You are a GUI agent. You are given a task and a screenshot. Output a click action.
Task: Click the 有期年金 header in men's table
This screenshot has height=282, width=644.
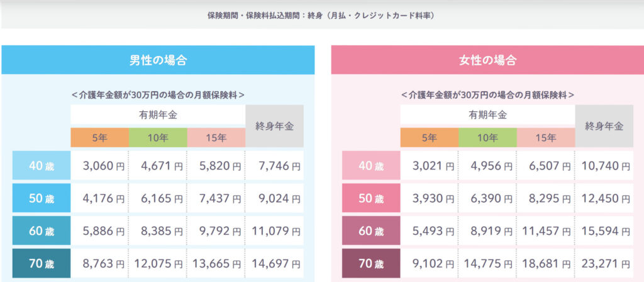(157, 115)
